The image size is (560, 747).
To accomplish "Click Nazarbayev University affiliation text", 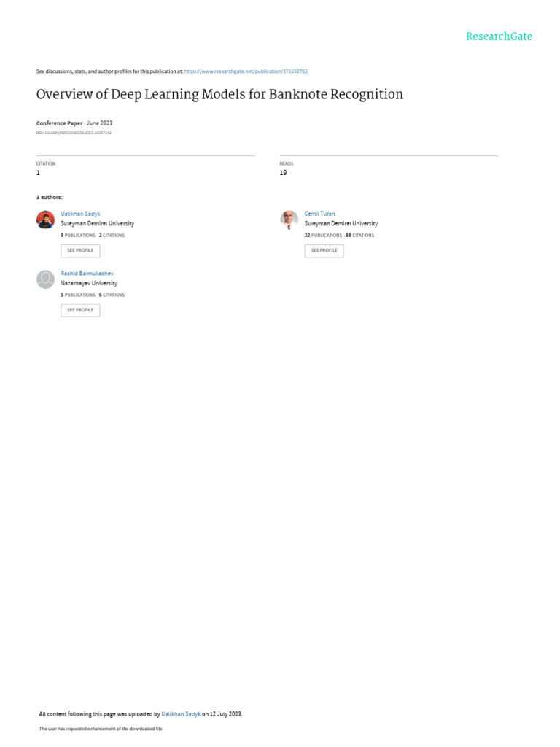I will tap(89, 283).
